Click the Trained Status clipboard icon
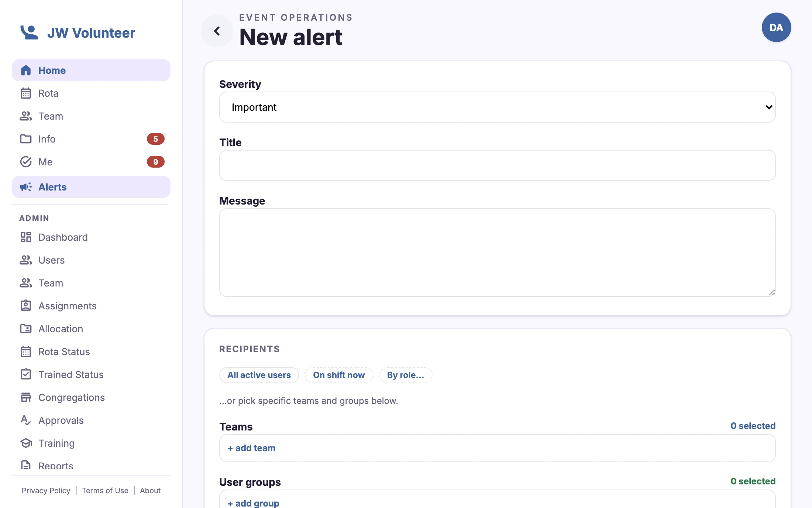The image size is (812, 508). pos(26,374)
